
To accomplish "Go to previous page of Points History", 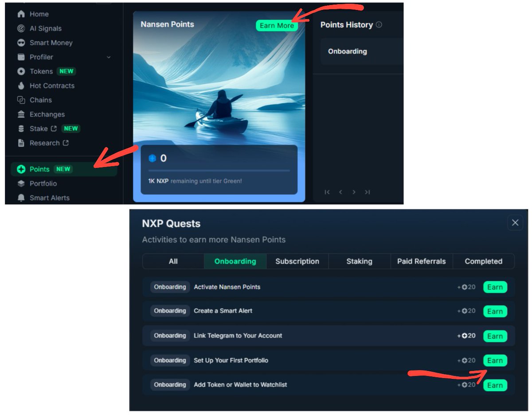I will pyautogui.click(x=340, y=192).
